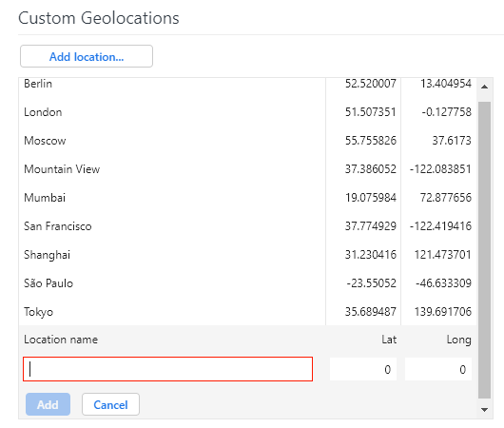Focus the Location name text field

[167, 369]
